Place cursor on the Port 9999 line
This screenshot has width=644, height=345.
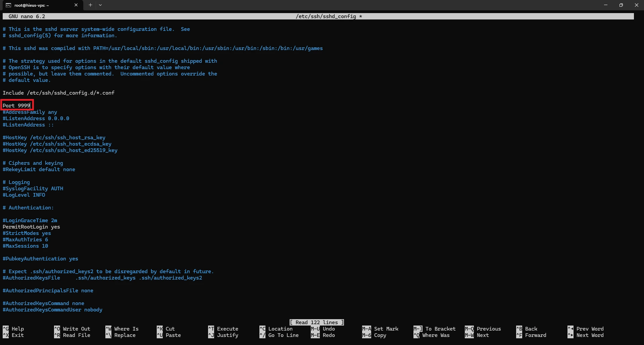pyautogui.click(x=16, y=106)
